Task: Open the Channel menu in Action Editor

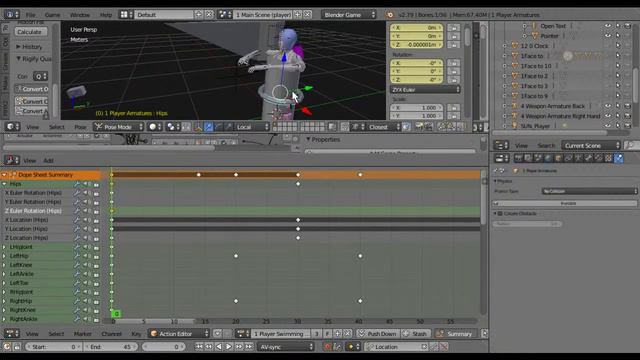Action: tap(111, 334)
